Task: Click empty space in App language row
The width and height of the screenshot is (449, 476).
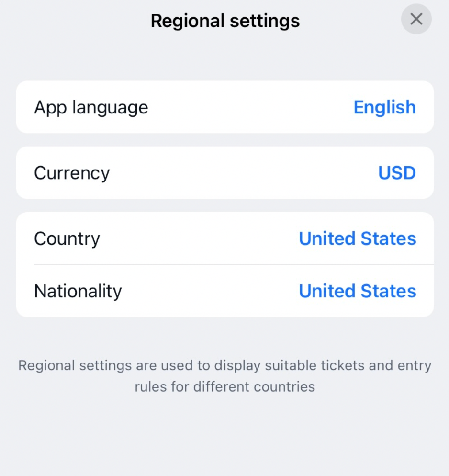Action: tap(249, 107)
